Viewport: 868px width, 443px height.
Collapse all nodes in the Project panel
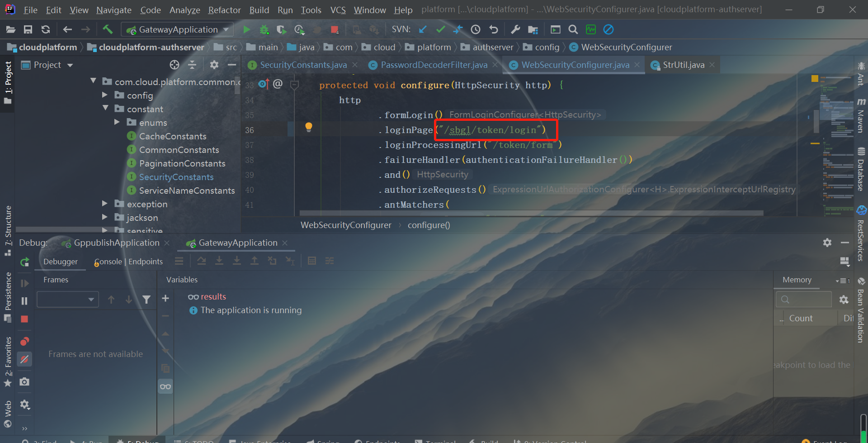point(192,65)
